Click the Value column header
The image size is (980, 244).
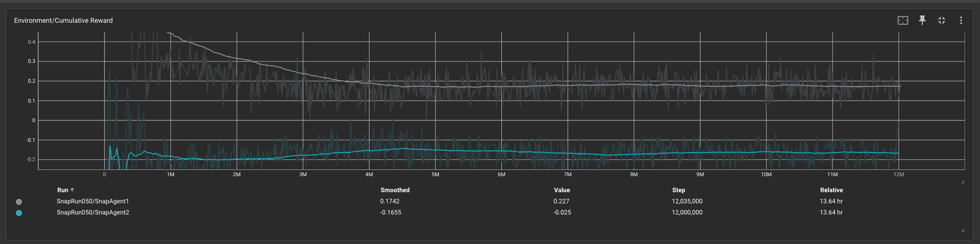click(562, 190)
